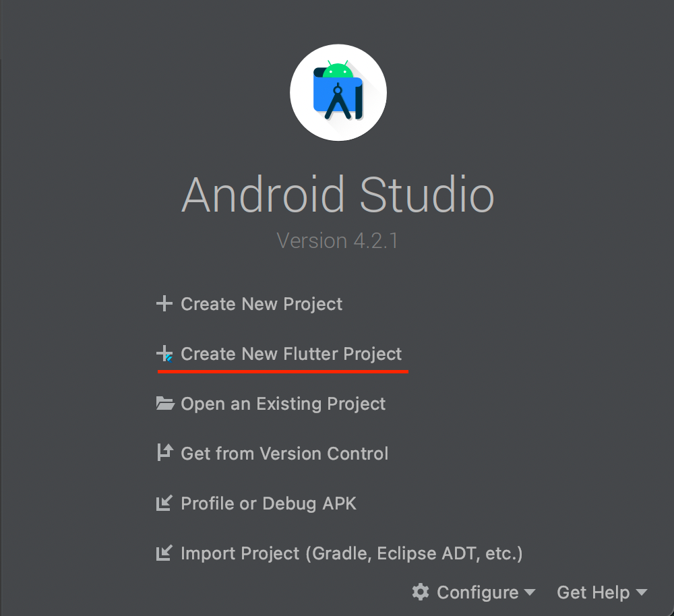Screen dimensions: 674x616
Task: Click the Flutter plus icon
Action: pyautogui.click(x=164, y=354)
